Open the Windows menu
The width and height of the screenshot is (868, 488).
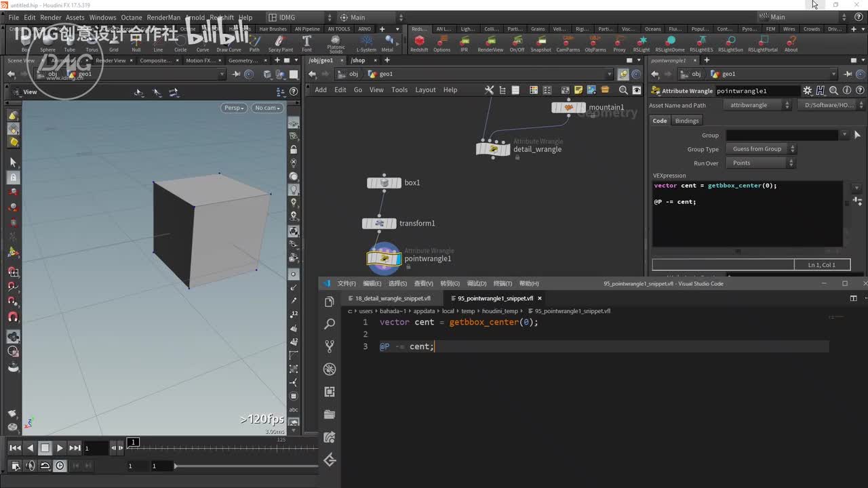(102, 18)
